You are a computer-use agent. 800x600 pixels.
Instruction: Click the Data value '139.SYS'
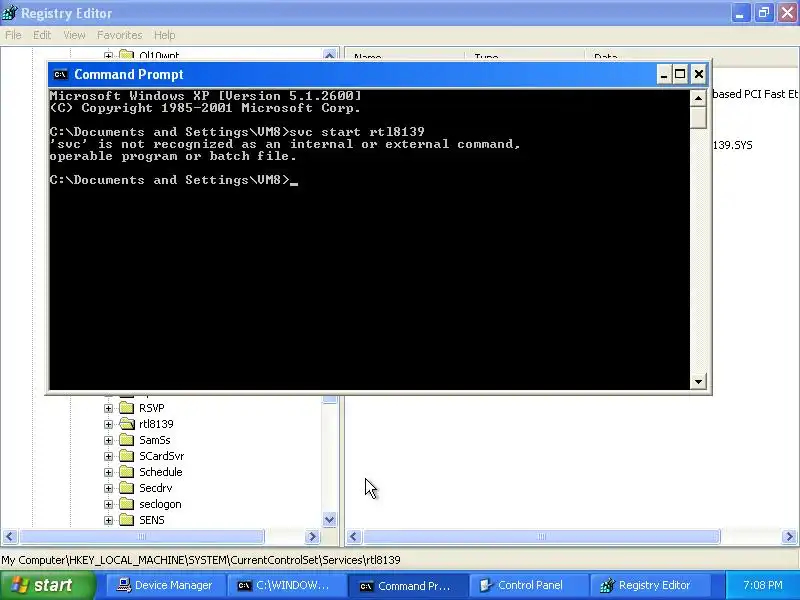pos(732,145)
